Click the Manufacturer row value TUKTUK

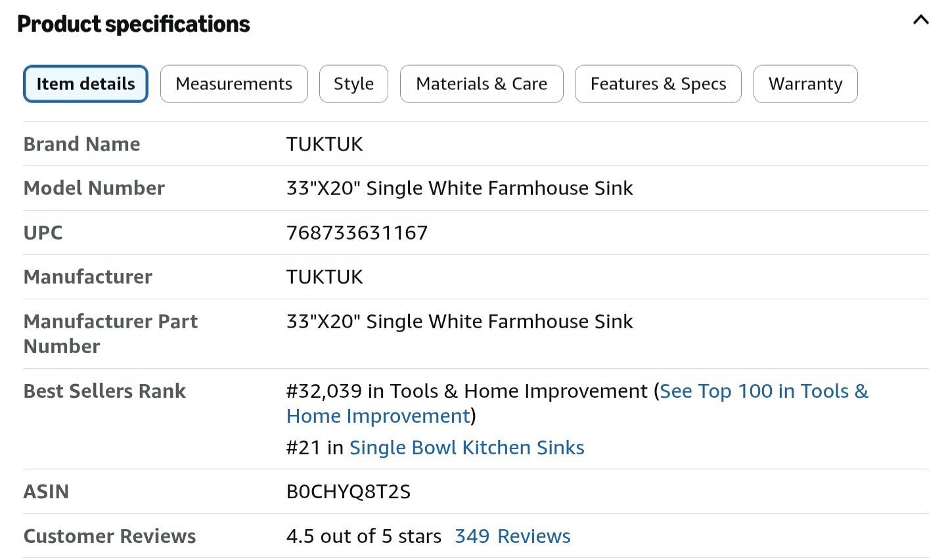[x=325, y=277]
